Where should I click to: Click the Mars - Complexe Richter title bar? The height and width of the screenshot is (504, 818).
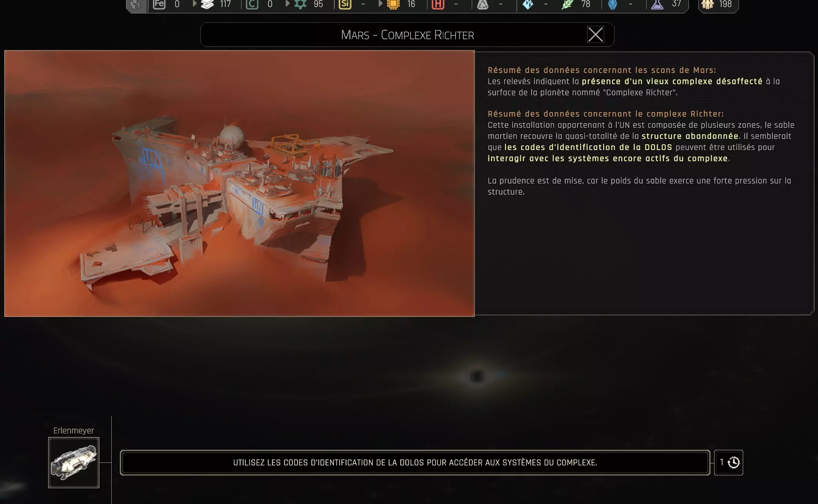[407, 35]
